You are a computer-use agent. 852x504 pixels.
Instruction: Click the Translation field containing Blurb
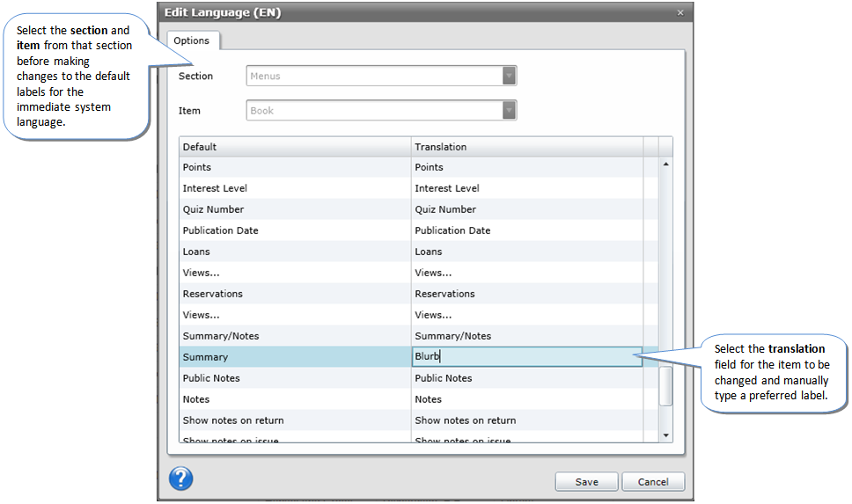point(526,357)
